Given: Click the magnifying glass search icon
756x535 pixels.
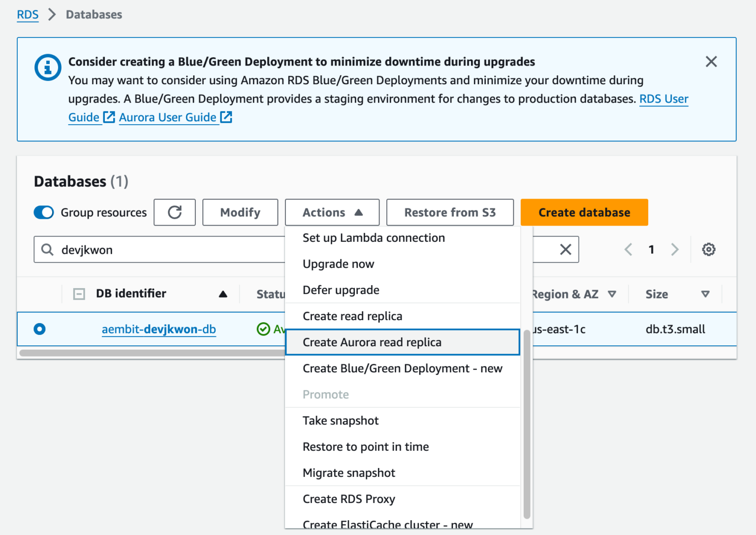Looking at the screenshot, I should [x=47, y=250].
